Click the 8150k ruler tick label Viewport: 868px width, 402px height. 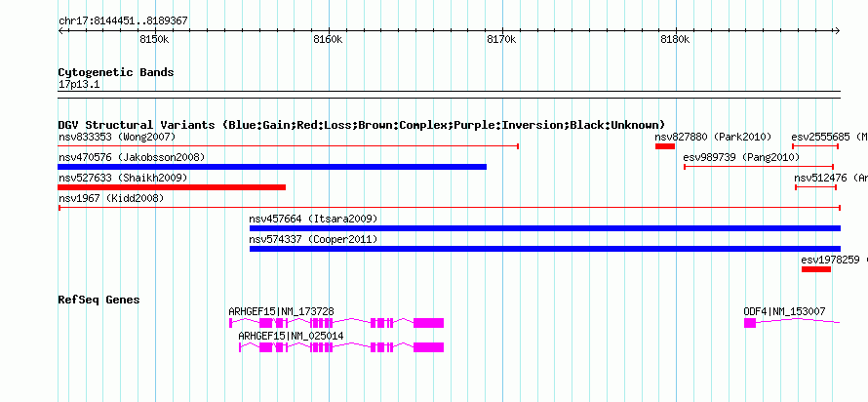point(154,39)
